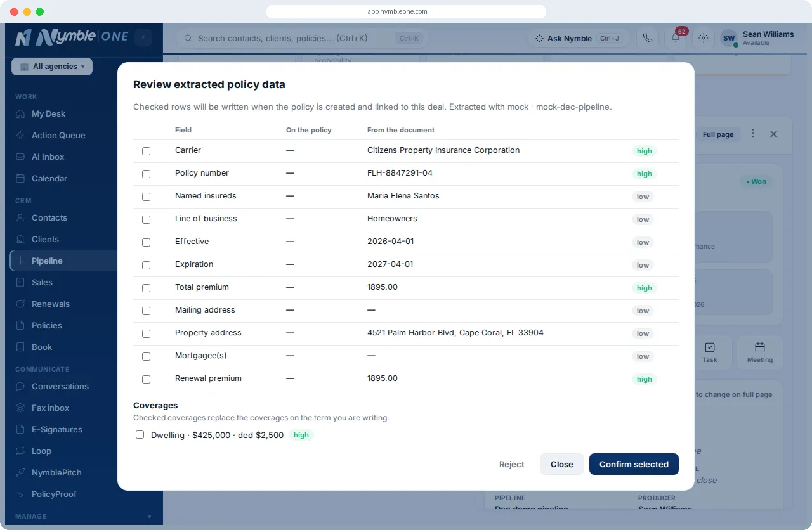Click Confirm selected button

click(634, 464)
